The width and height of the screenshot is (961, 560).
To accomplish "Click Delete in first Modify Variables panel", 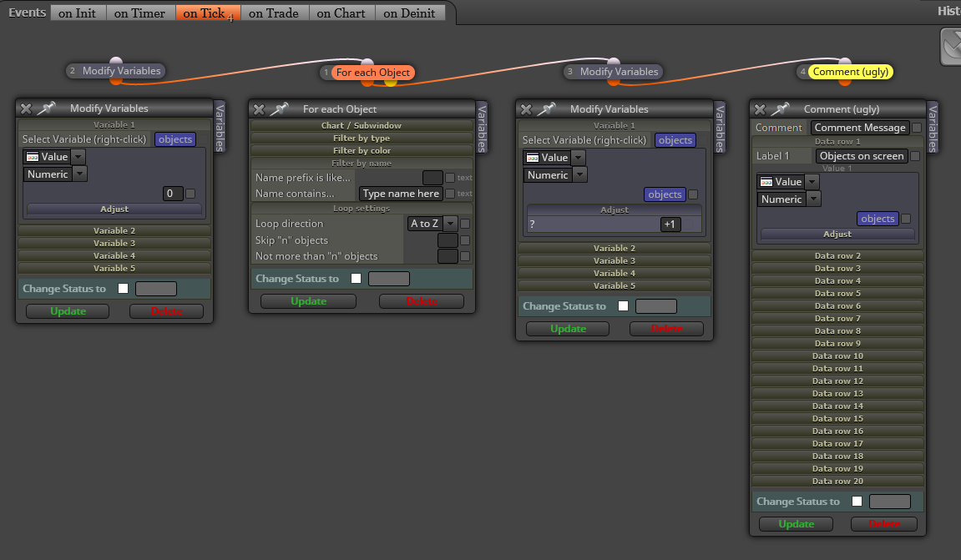I will [166, 311].
